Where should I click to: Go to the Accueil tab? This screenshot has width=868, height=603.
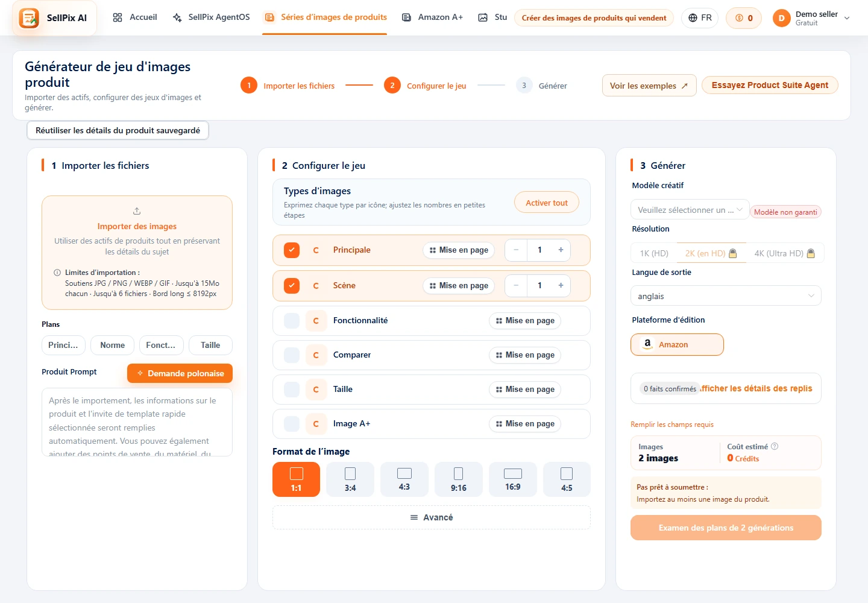click(x=135, y=17)
